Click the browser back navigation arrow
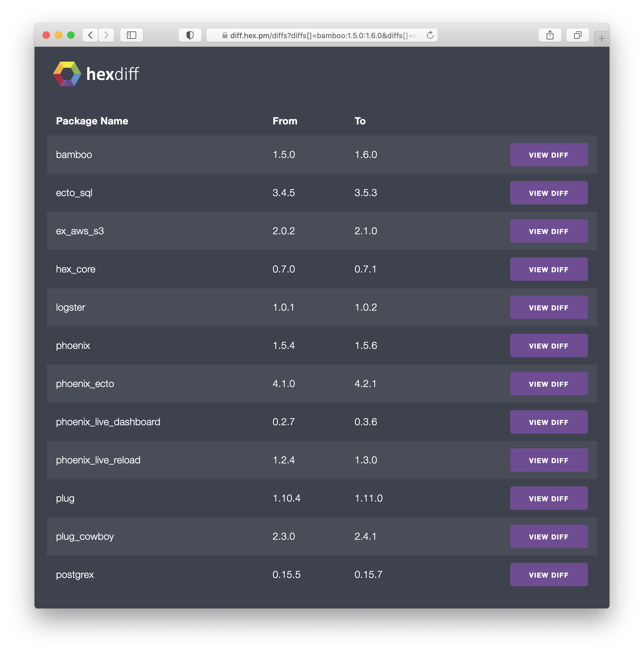 tap(90, 35)
